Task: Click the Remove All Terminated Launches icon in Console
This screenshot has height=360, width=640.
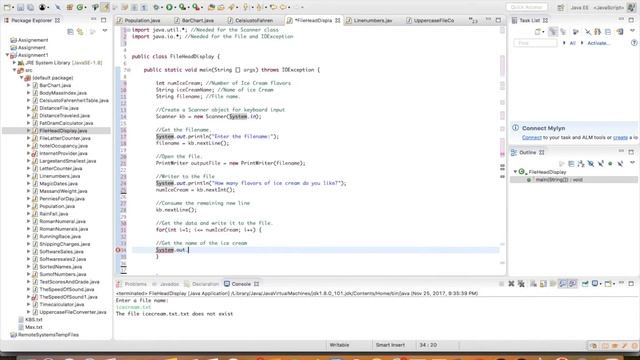Action: (521, 284)
